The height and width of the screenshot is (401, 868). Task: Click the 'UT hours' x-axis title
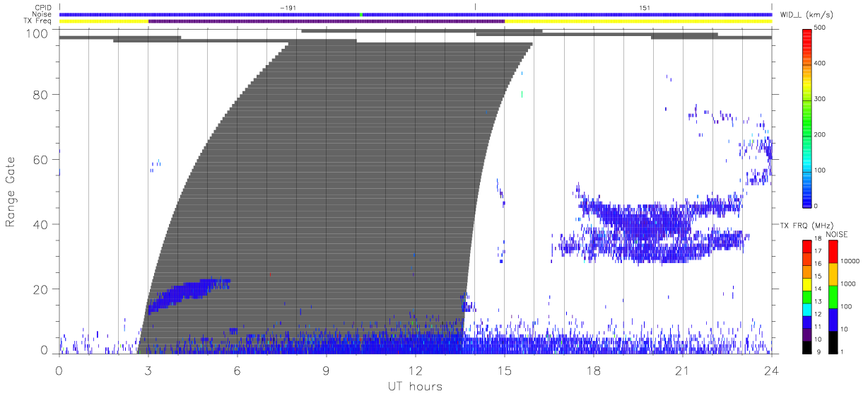(x=415, y=387)
